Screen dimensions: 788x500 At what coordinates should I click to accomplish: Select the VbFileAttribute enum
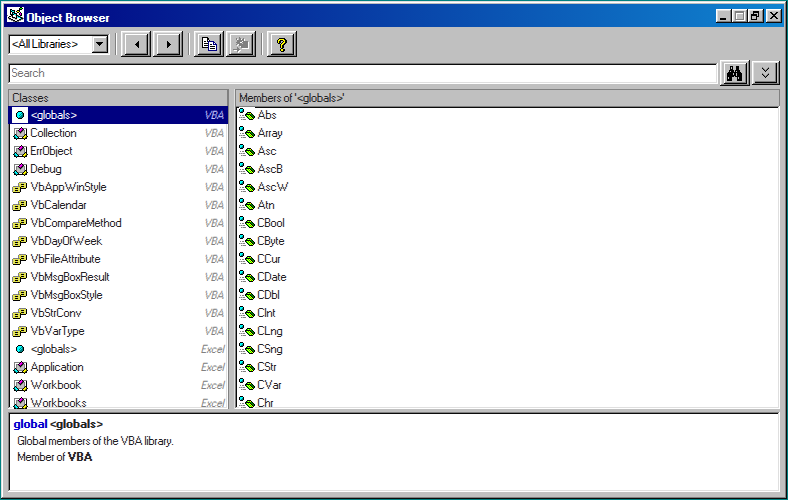coord(119,259)
